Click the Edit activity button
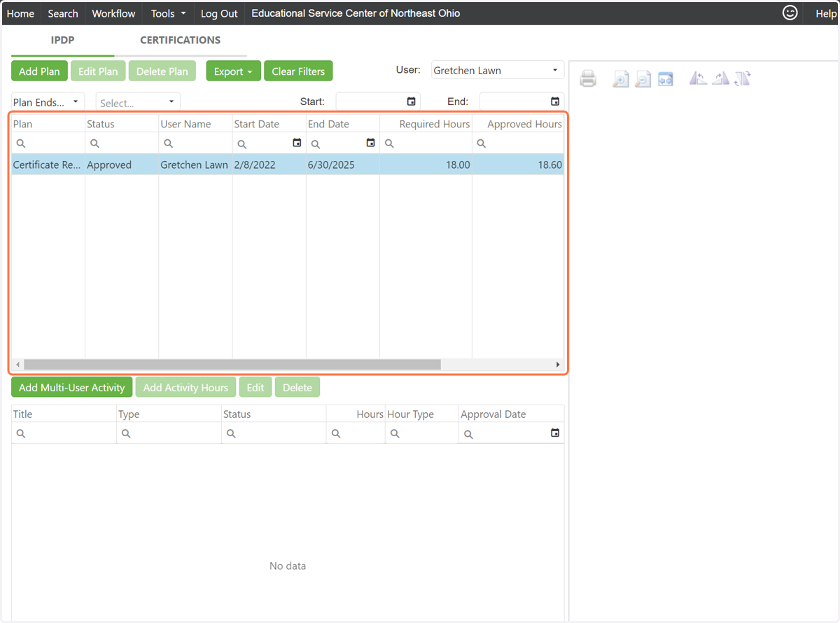This screenshot has width=840, height=623. tap(255, 387)
